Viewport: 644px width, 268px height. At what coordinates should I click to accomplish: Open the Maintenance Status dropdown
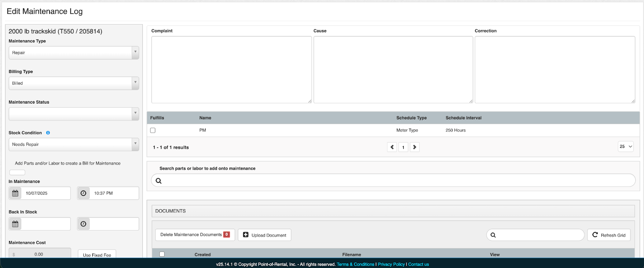tap(74, 114)
